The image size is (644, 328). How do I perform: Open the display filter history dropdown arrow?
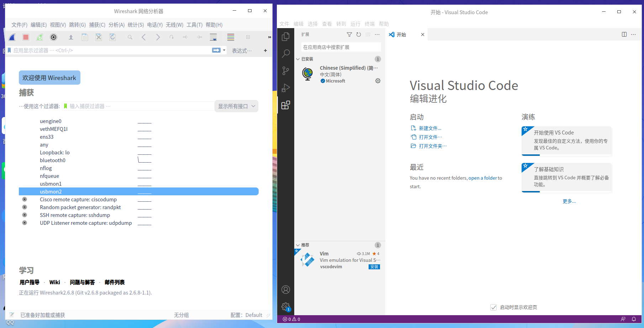click(224, 50)
